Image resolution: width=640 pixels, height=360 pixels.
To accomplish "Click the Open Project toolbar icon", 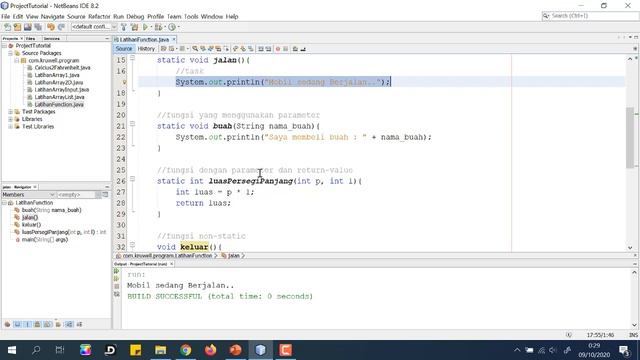I will pyautogui.click(x=27, y=27).
